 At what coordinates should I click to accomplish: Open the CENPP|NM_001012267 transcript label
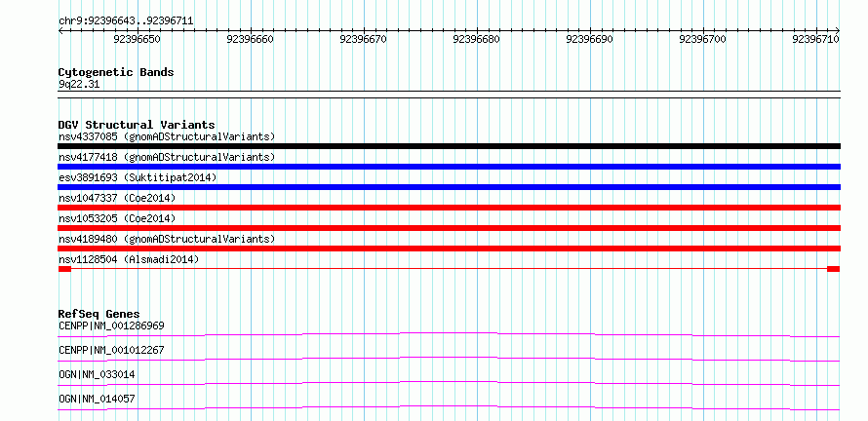tap(111, 350)
